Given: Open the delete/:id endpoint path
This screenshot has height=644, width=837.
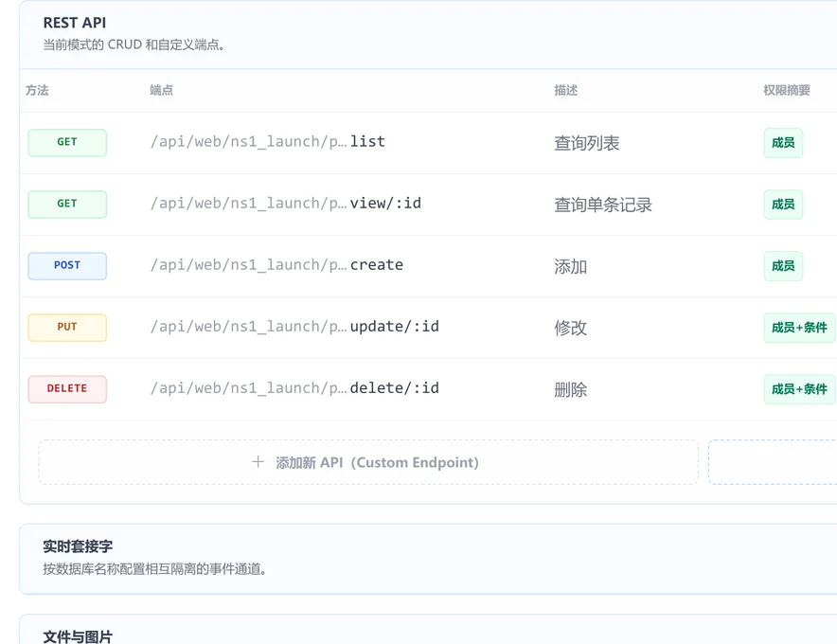Looking at the screenshot, I should pyautogui.click(x=294, y=388).
